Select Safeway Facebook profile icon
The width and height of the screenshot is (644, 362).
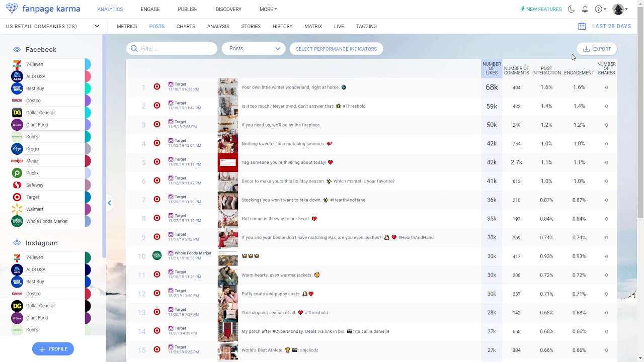(17, 185)
